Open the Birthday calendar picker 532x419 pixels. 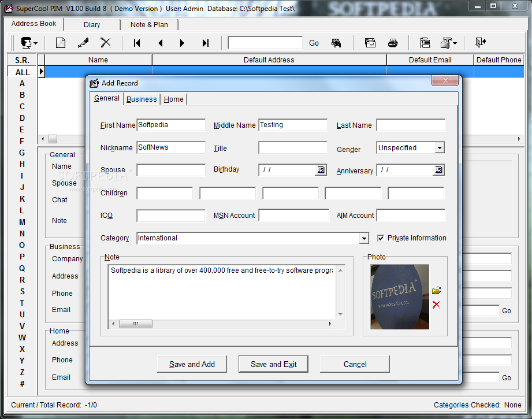click(321, 170)
